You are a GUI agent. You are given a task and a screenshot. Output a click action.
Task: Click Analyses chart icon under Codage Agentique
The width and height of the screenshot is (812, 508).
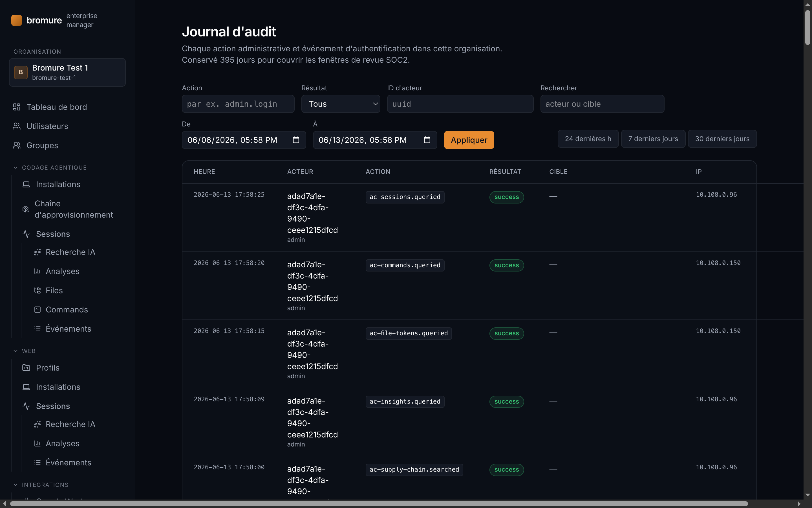point(37,271)
